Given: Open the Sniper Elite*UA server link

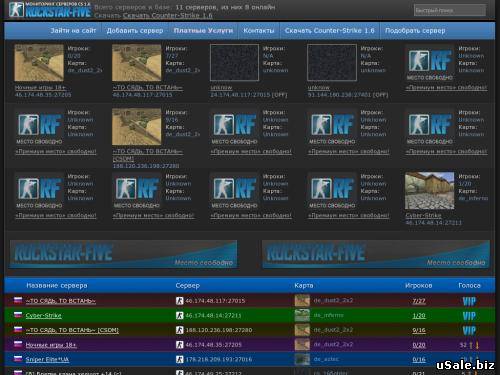Looking at the screenshot, I should [x=47, y=359].
